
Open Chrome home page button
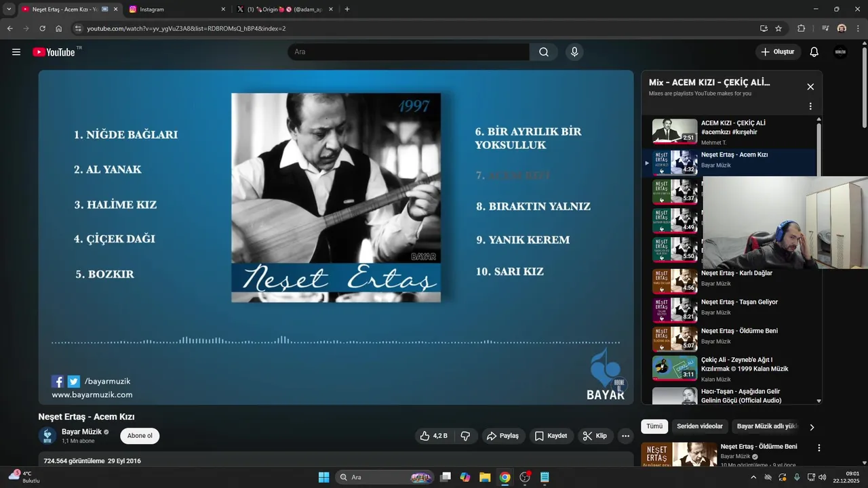pyautogui.click(x=59, y=28)
